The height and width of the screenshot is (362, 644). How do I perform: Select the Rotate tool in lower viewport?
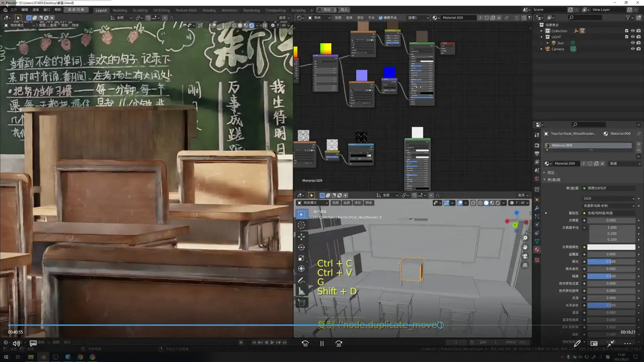click(x=301, y=247)
